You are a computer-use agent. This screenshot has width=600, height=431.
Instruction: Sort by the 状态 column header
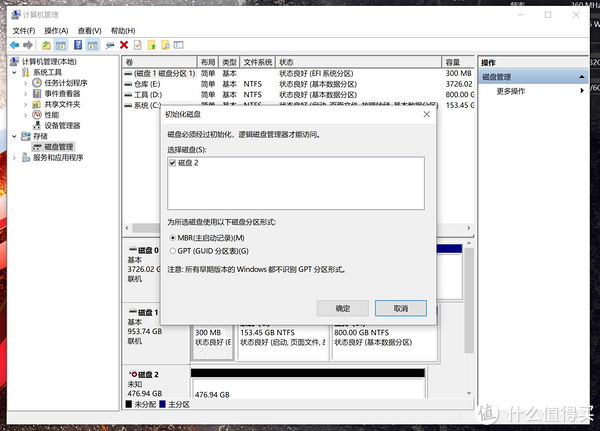pos(359,62)
